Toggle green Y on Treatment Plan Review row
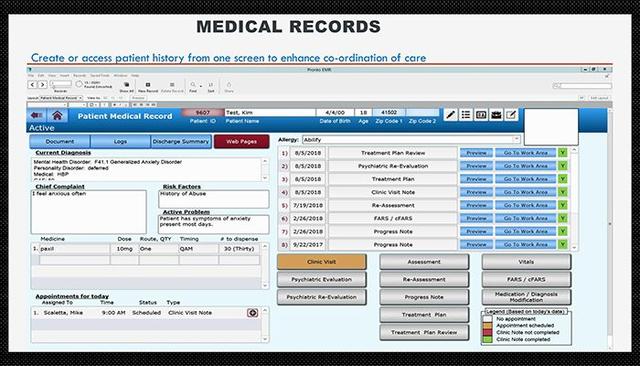Viewport: 640px width, 366px height. [x=562, y=153]
